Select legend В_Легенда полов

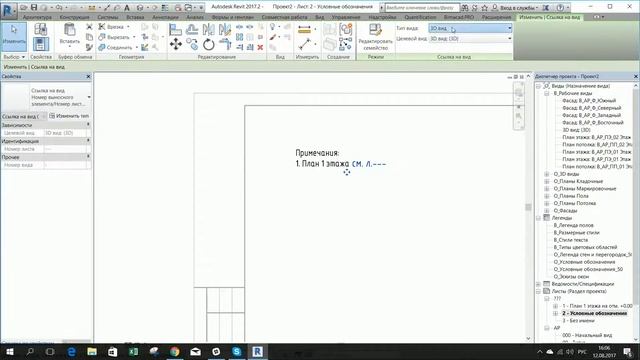point(573,225)
